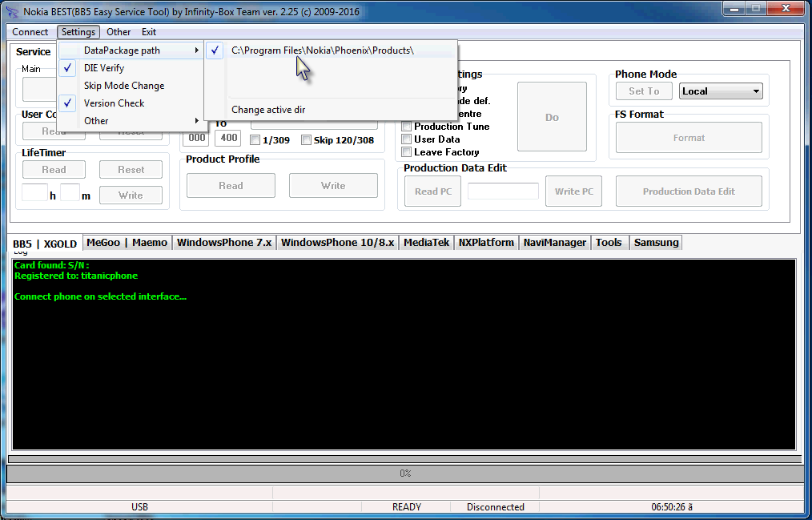This screenshot has width=812, height=520.
Task: Click the FS Format button
Action: click(x=689, y=138)
